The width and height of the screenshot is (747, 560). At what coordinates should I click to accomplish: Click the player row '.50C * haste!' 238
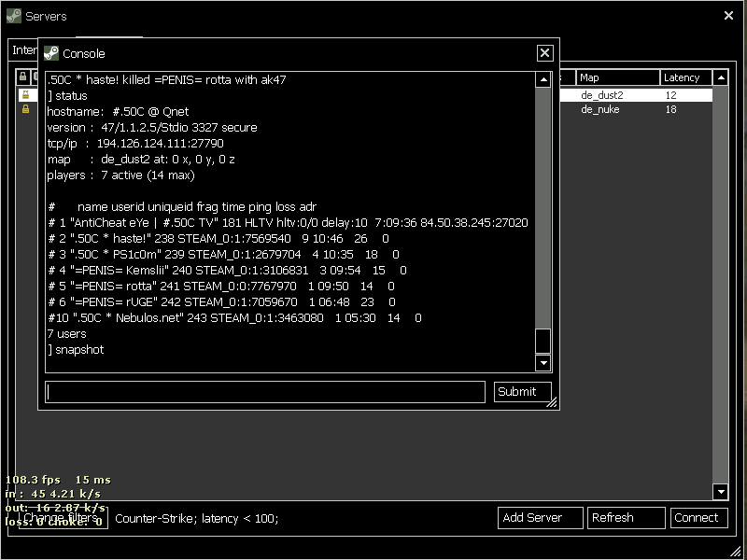coord(218,238)
